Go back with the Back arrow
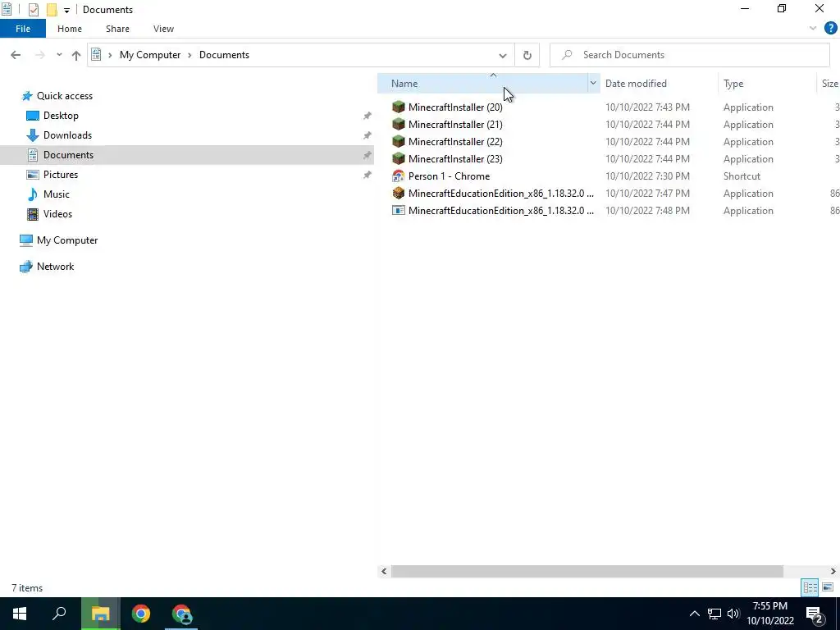The width and height of the screenshot is (840, 630). click(16, 55)
